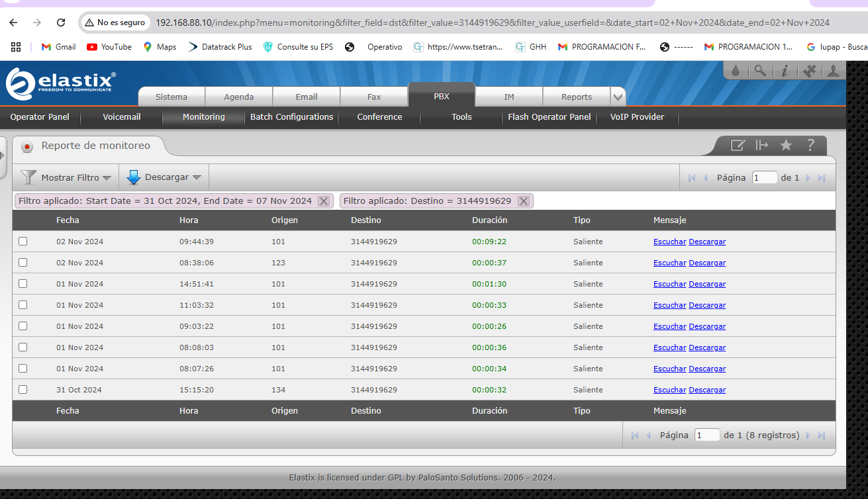Open the user profile icon
Viewport: 868px width, 499px height.
coord(834,71)
